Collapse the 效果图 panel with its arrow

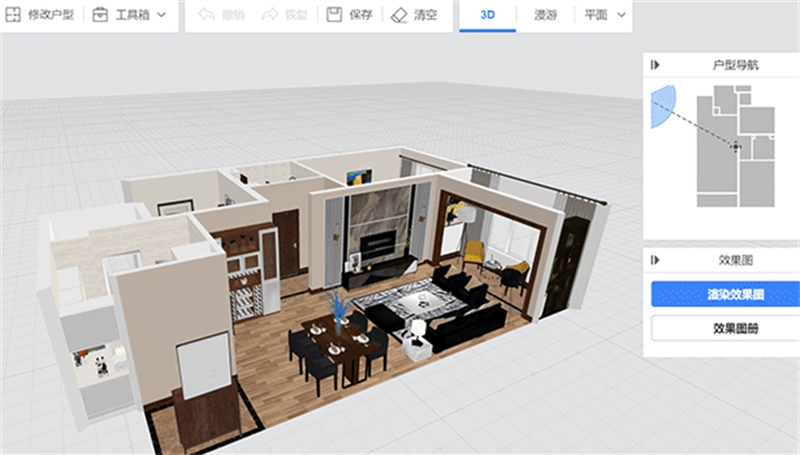tap(655, 260)
